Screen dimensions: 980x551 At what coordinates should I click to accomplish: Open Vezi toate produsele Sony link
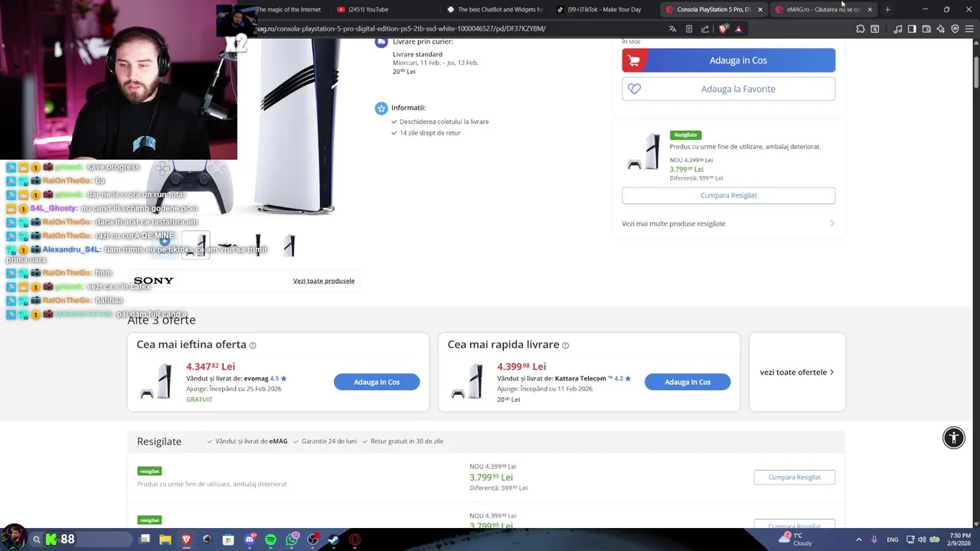tap(324, 281)
